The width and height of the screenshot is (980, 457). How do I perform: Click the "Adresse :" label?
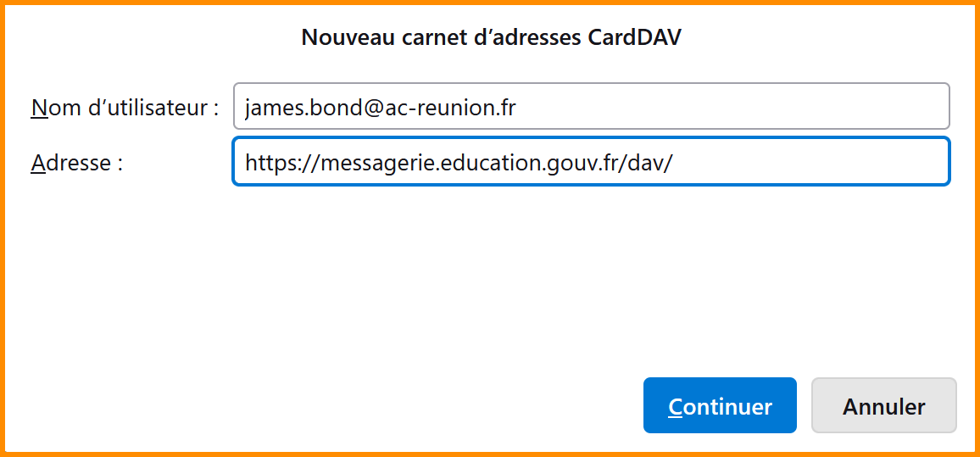(x=77, y=163)
